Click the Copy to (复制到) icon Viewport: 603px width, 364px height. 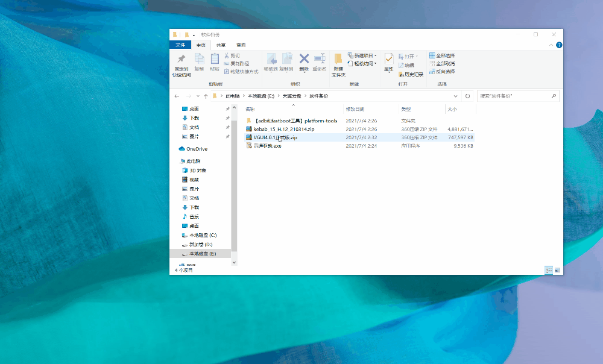287,59
